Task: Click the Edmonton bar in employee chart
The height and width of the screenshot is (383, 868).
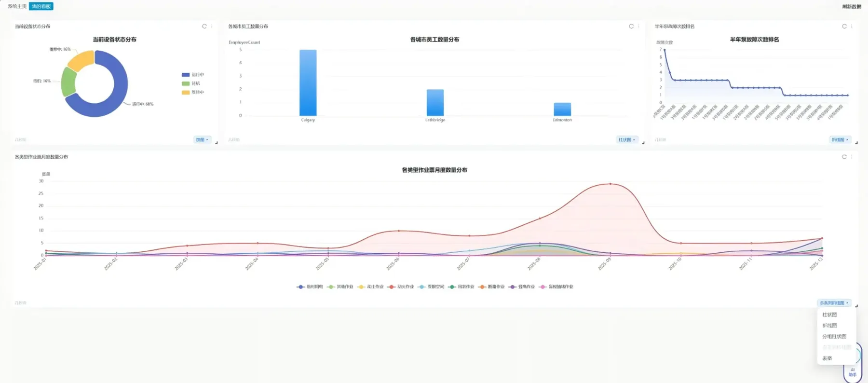Action: 562,109
